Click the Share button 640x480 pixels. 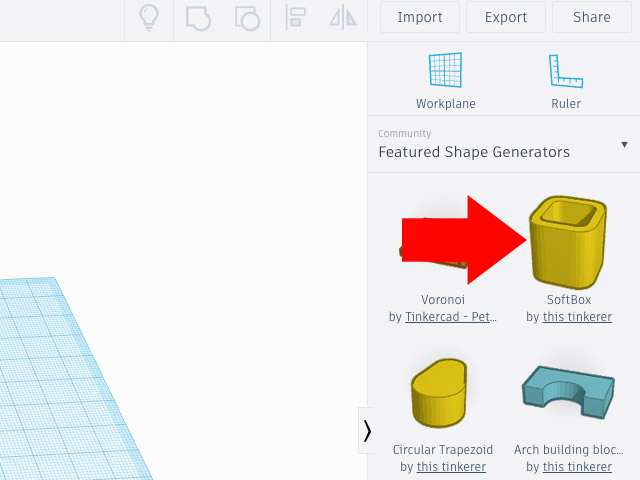pos(592,17)
